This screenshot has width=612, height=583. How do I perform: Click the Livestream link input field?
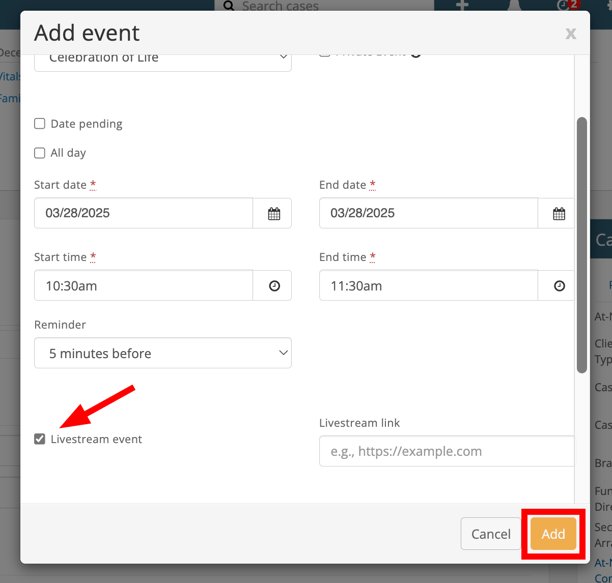click(x=447, y=451)
